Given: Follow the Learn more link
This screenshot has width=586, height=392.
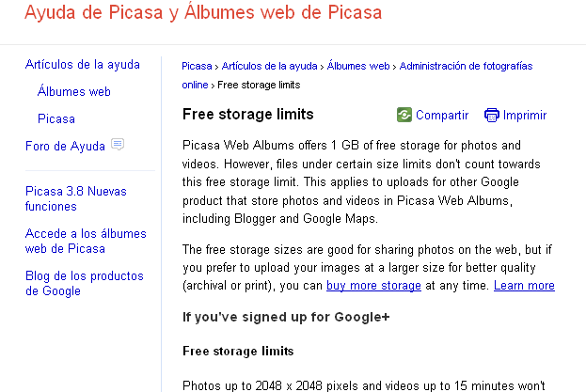Looking at the screenshot, I should point(524,286).
